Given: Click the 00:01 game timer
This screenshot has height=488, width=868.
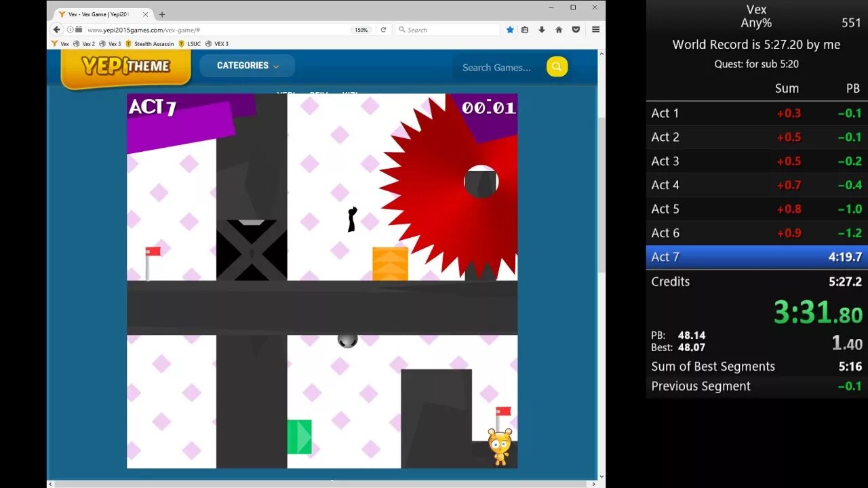Looking at the screenshot, I should click(488, 107).
